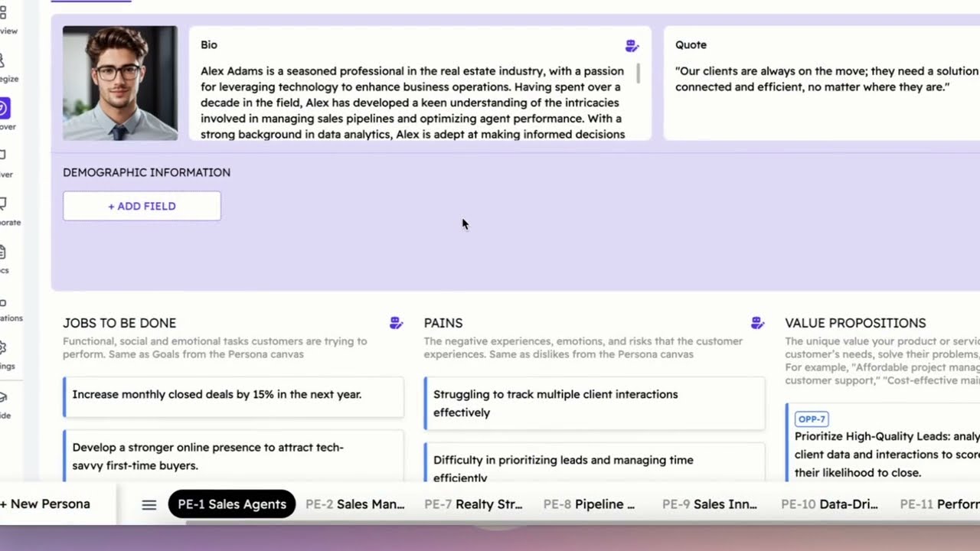
Task: Select pain 'Struggling to track multiple client interactions'
Action: click(595, 403)
